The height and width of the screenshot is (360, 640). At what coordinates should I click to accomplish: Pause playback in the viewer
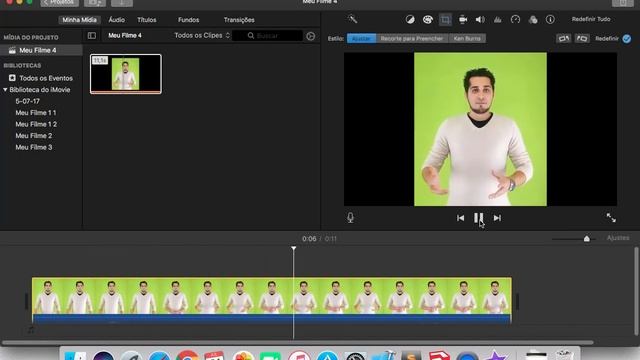click(479, 218)
